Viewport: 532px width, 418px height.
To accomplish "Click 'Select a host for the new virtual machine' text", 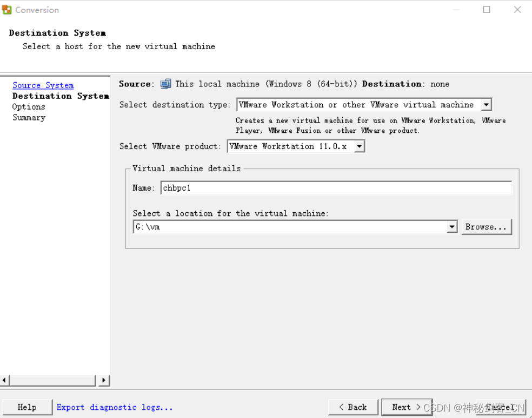I will 119,46.
